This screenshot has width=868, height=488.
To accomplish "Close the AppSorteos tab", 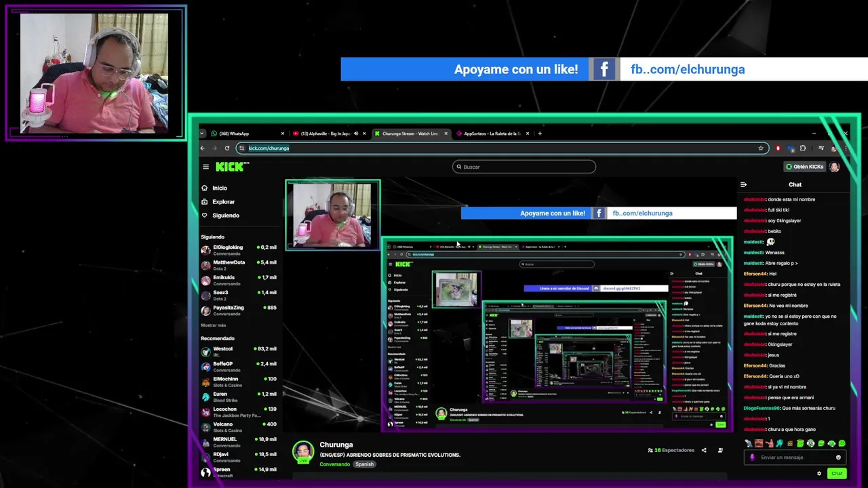I will click(528, 134).
